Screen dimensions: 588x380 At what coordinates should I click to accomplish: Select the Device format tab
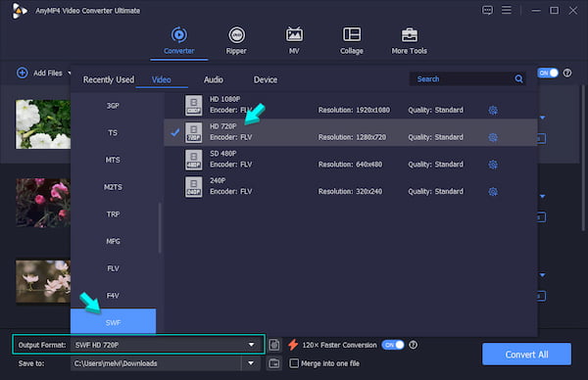point(266,79)
